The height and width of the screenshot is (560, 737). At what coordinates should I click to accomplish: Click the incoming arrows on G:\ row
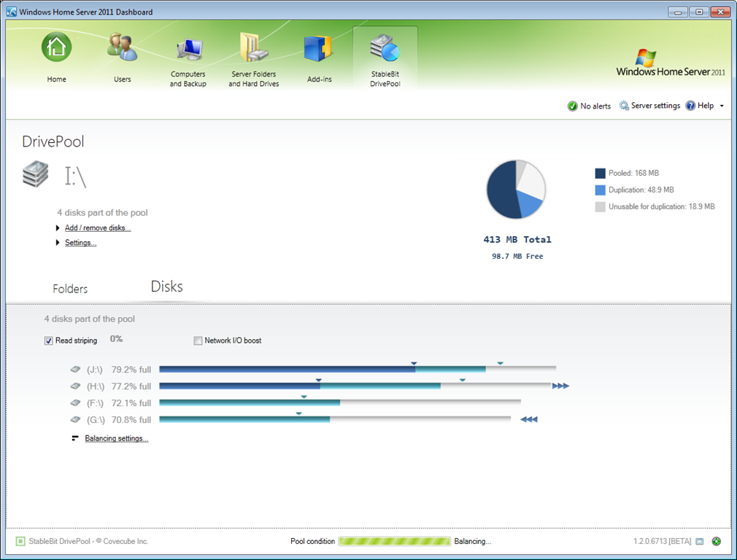tap(529, 419)
